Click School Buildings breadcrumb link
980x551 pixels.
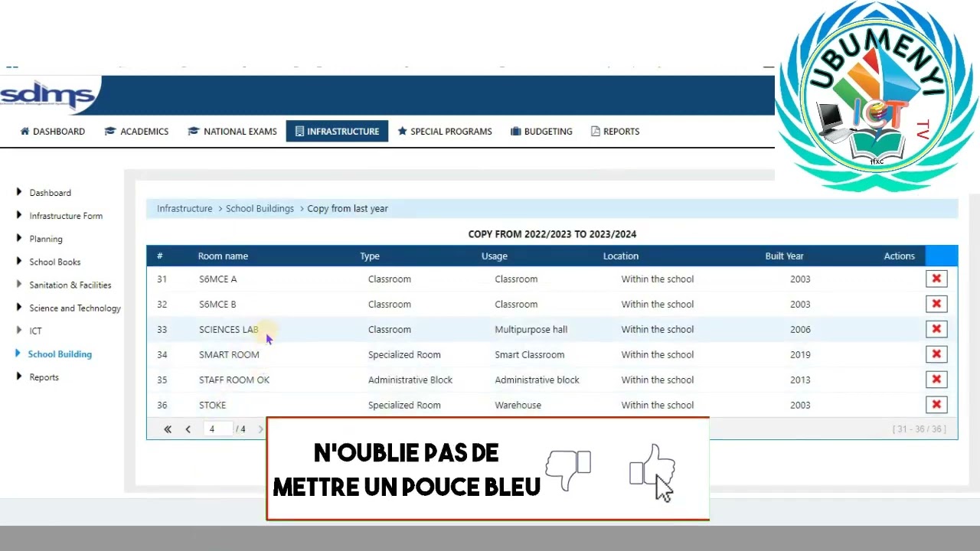260,208
